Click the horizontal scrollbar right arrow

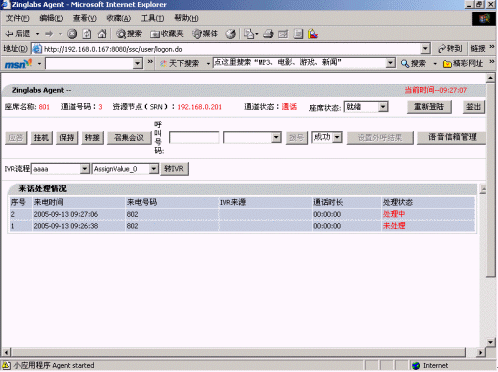point(480,352)
